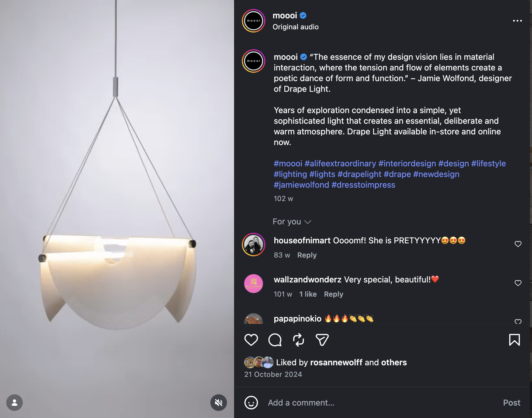Open houseofnimart profile picture

pos(254,245)
